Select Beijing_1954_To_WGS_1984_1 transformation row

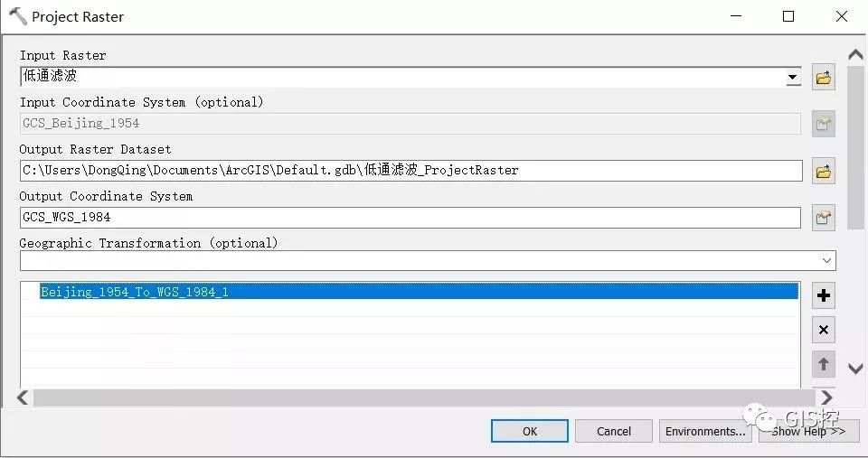point(419,292)
